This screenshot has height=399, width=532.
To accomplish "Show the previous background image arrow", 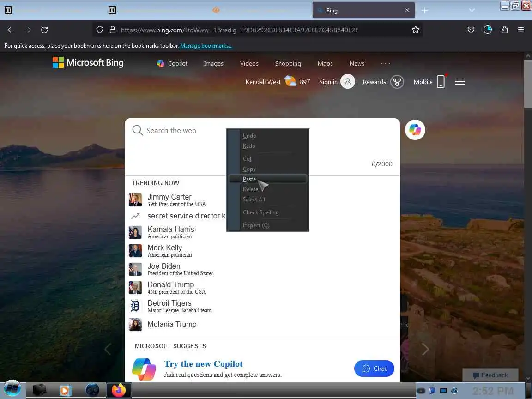I will 108,349.
